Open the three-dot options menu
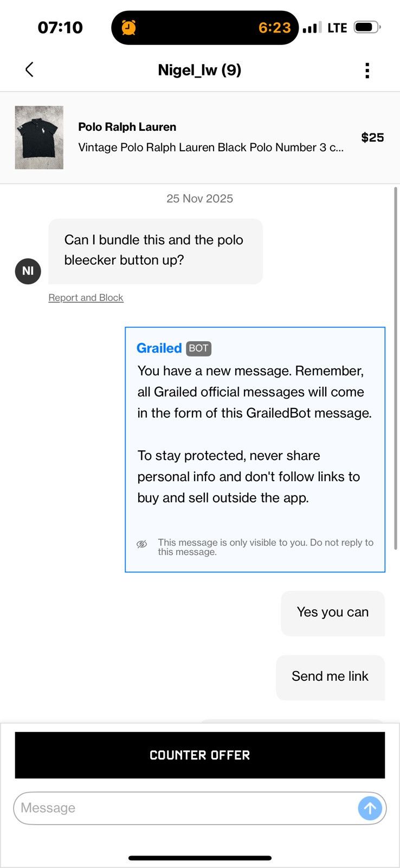 367,71
